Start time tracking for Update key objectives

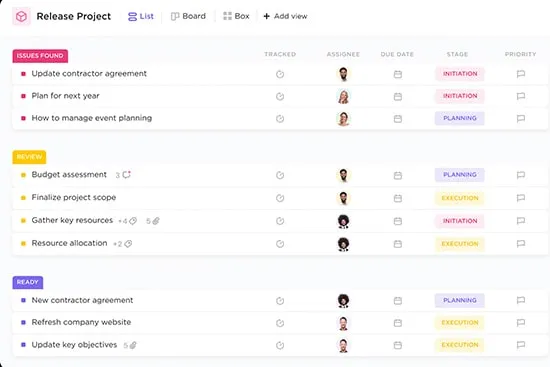280,345
